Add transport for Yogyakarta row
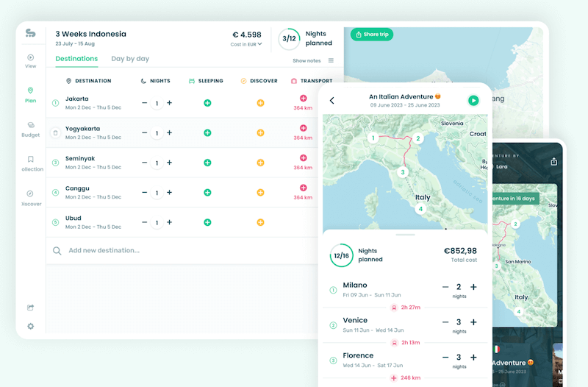This screenshot has height=387, width=588. pyautogui.click(x=304, y=128)
